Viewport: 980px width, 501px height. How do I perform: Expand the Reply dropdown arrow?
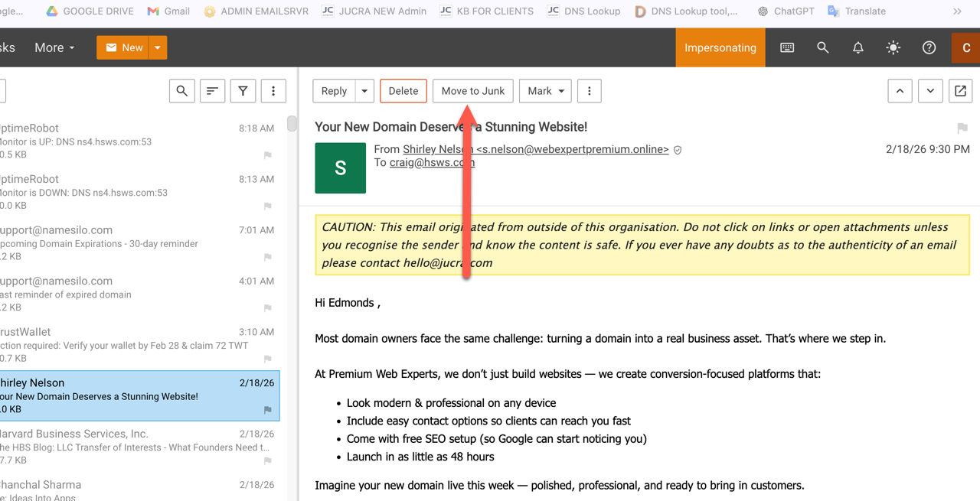(364, 91)
